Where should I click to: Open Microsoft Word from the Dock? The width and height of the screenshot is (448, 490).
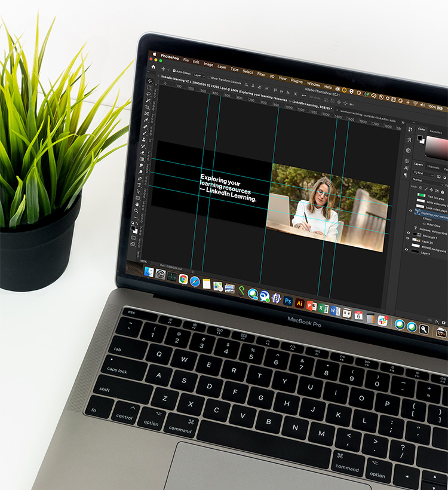tap(335, 311)
